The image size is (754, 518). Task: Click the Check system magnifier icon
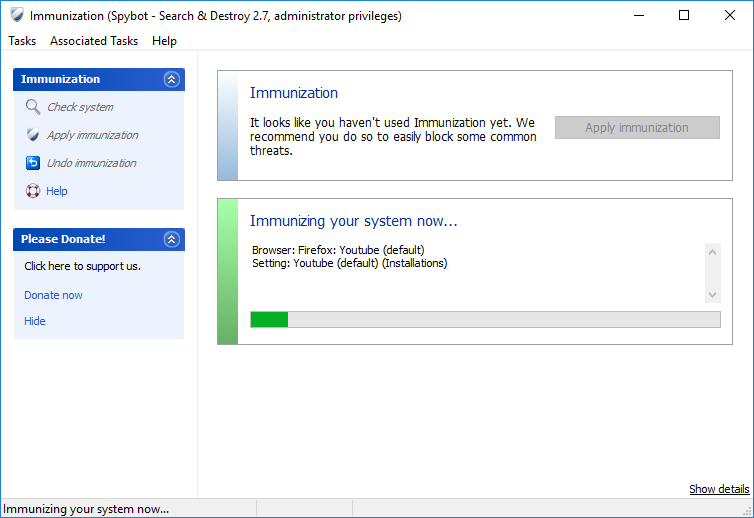(33, 107)
